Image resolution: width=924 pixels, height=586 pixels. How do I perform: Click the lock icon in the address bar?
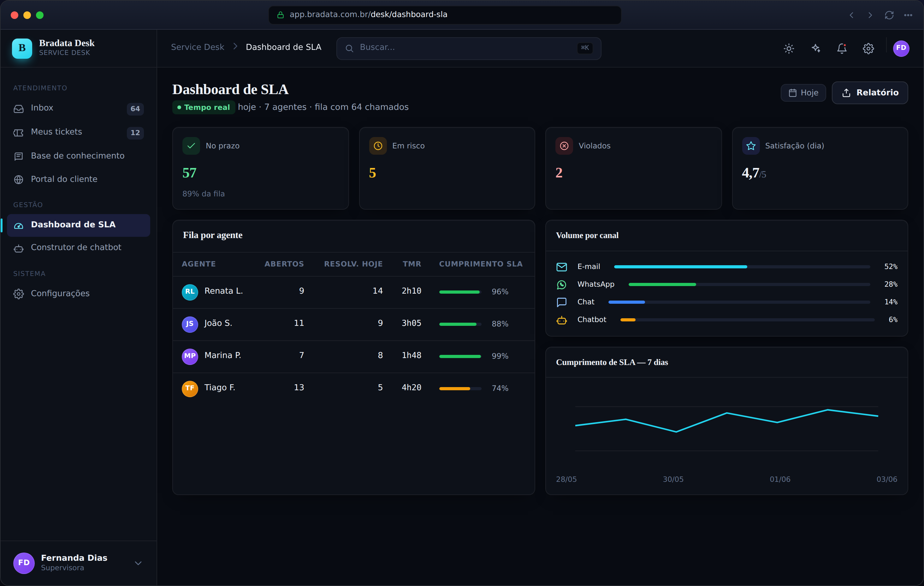pos(281,15)
